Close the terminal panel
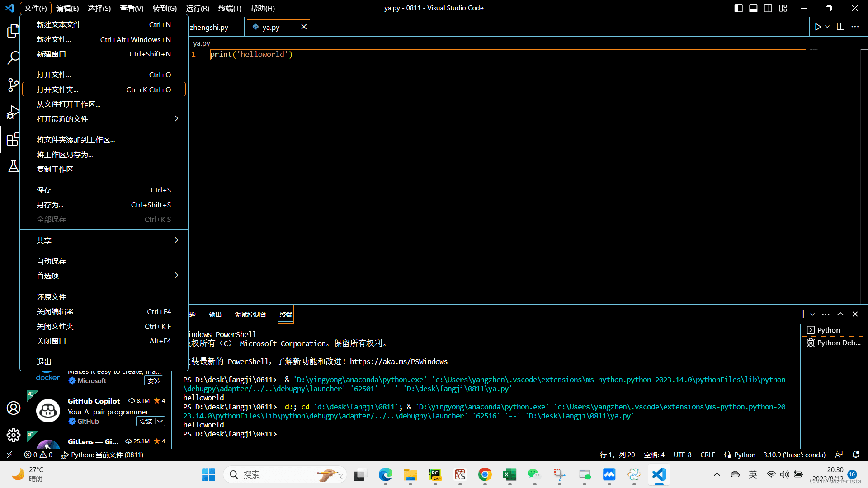Viewport: 868px width, 488px height. point(855,314)
